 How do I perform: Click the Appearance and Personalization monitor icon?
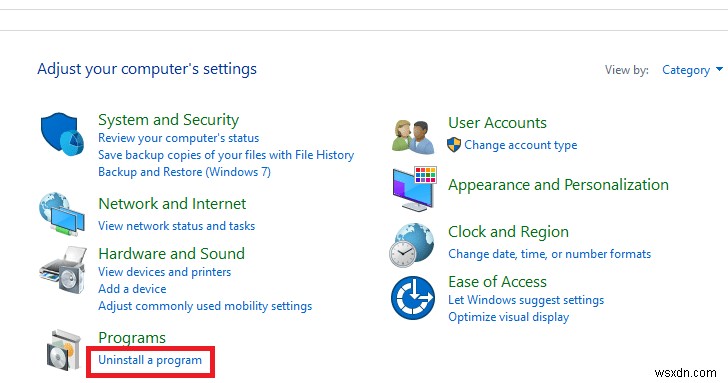[x=414, y=188]
